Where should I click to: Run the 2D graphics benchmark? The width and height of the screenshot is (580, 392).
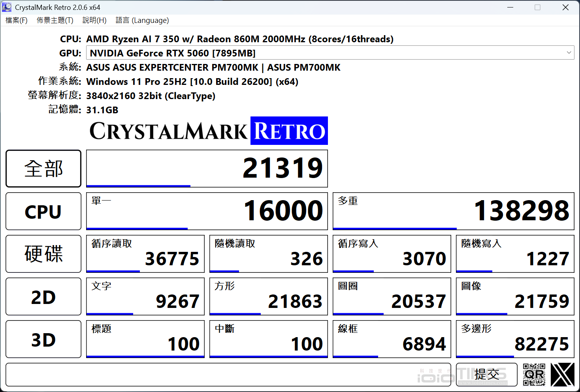coord(43,296)
